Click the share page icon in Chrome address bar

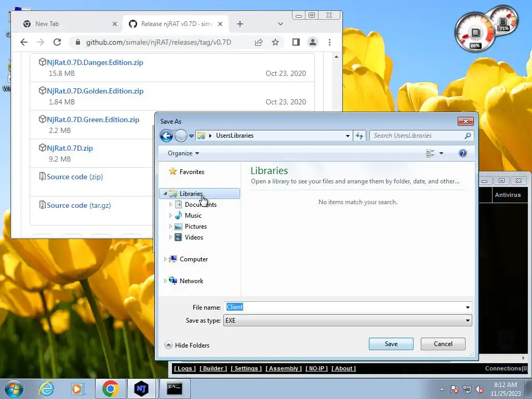tap(259, 42)
